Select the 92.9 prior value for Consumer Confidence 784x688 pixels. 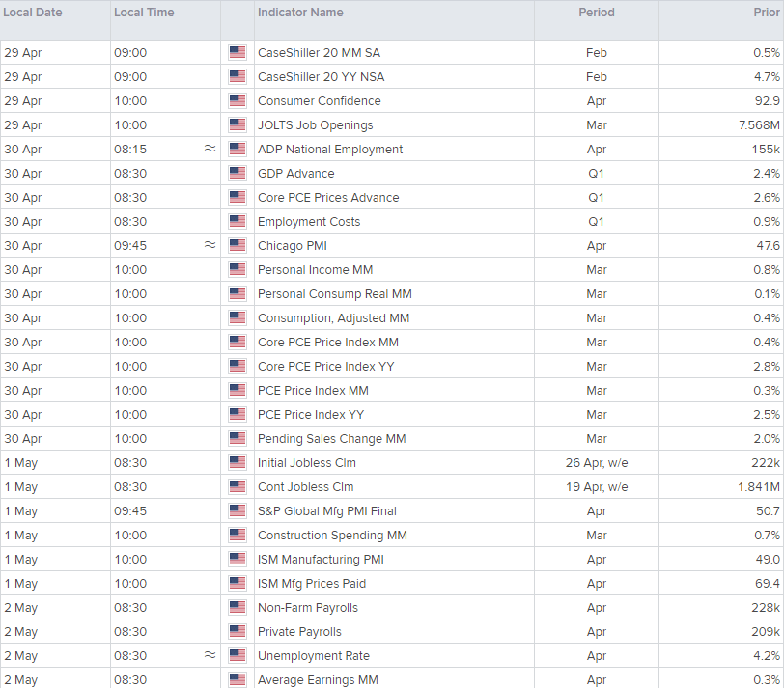pos(768,101)
